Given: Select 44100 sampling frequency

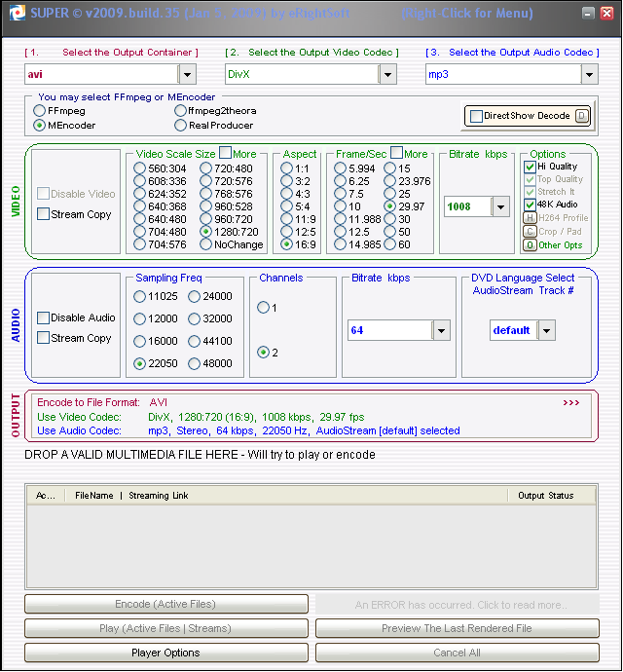Looking at the screenshot, I should [x=194, y=341].
